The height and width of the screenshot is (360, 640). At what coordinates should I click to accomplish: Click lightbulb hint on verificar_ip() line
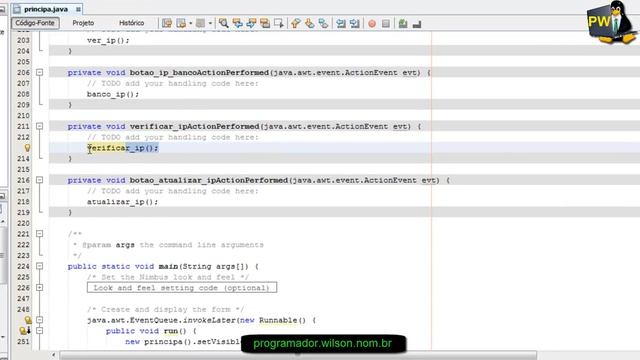point(27,148)
